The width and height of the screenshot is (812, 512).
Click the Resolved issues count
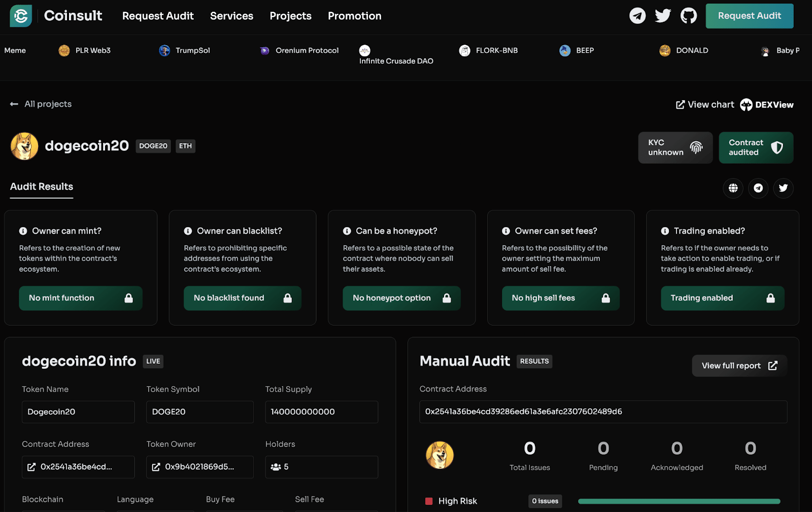(x=751, y=449)
